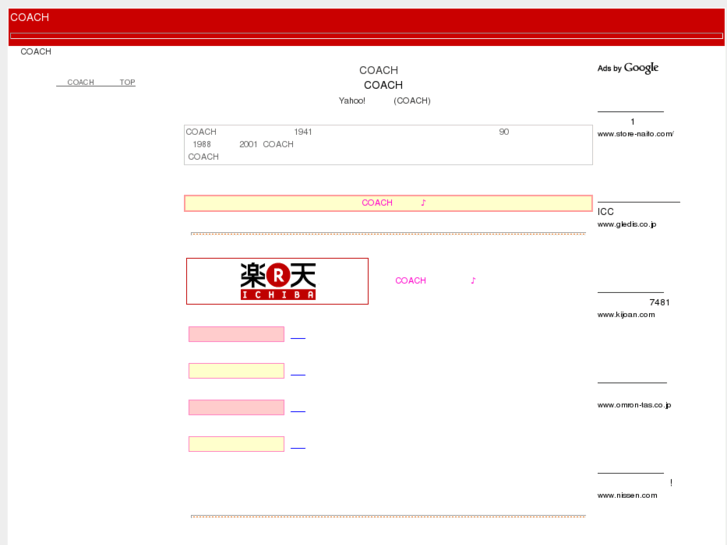Visit the www.omron-tas.co.jp ad link
This screenshot has width=727, height=545.
click(634, 405)
